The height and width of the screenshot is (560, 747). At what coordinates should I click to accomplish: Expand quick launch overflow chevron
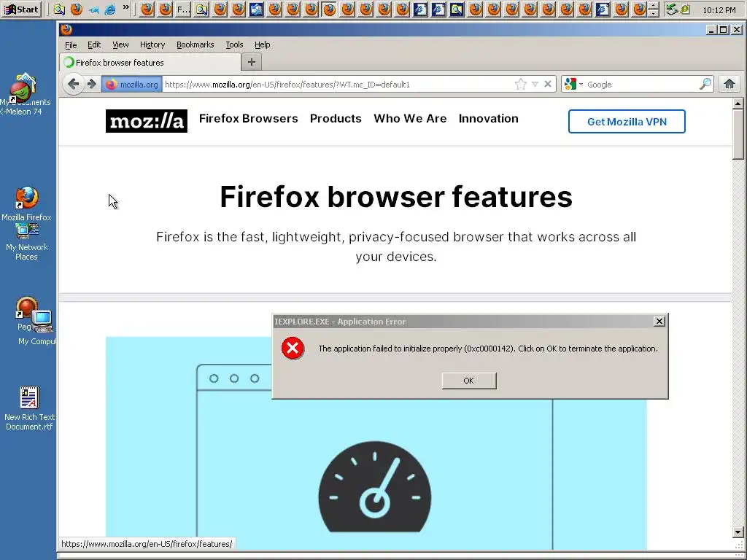tap(125, 7)
